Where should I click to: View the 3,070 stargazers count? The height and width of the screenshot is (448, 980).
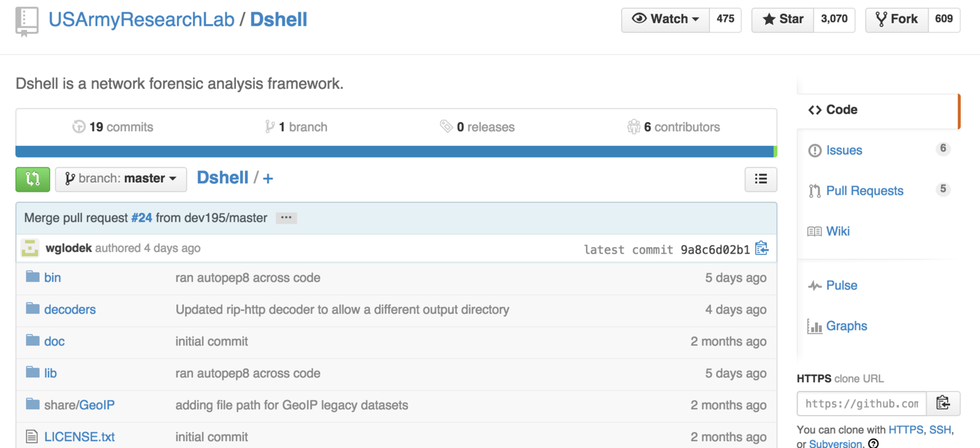[834, 20]
